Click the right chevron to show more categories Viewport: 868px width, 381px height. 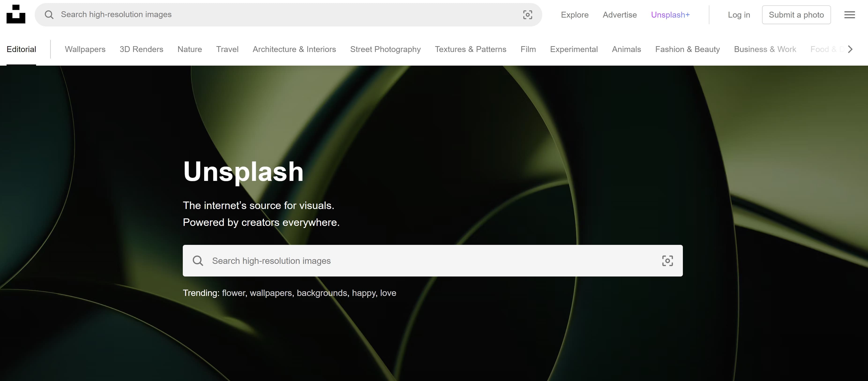tap(850, 49)
